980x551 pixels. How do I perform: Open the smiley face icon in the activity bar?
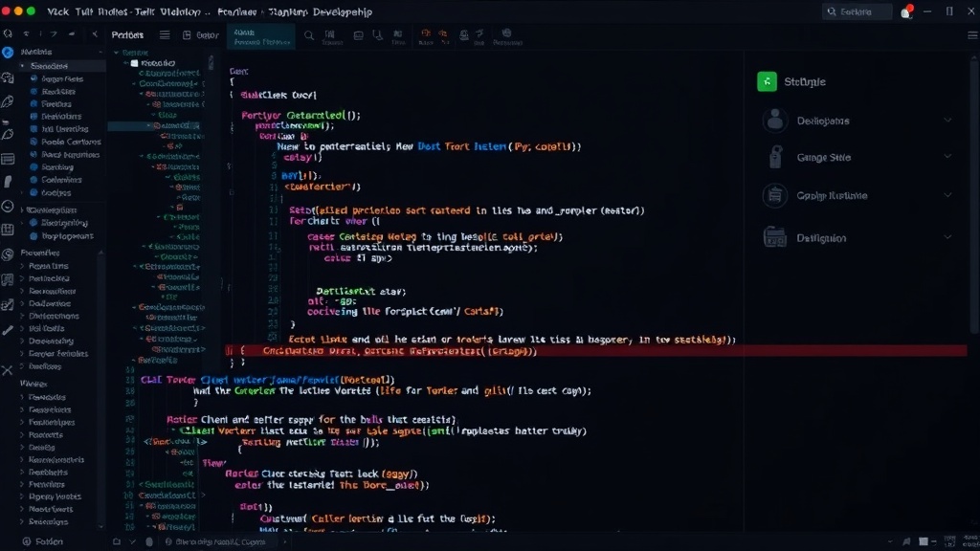click(8, 207)
